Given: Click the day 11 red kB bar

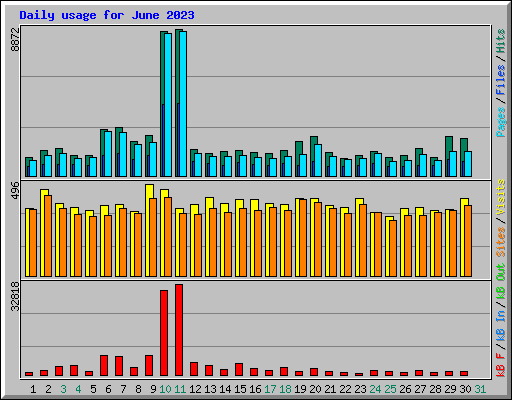Looking at the screenshot, I should tap(179, 330).
